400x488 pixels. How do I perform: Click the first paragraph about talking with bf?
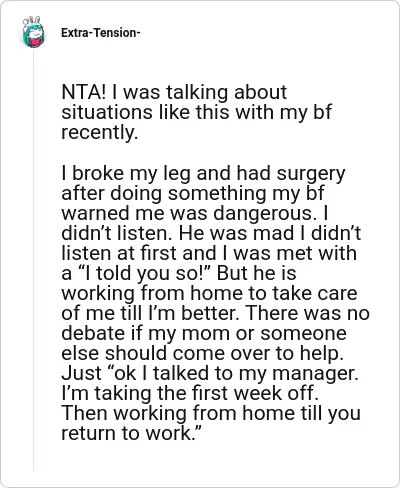pyautogui.click(x=196, y=112)
